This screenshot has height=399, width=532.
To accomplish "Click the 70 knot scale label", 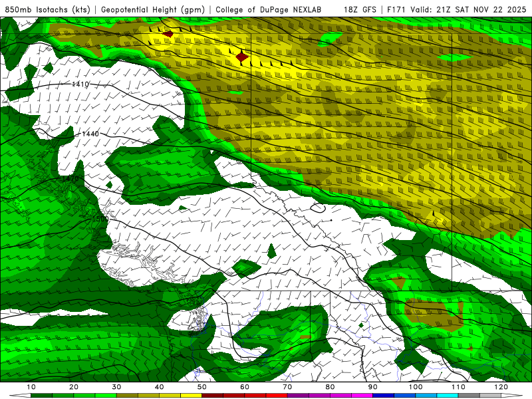I will point(287,387).
